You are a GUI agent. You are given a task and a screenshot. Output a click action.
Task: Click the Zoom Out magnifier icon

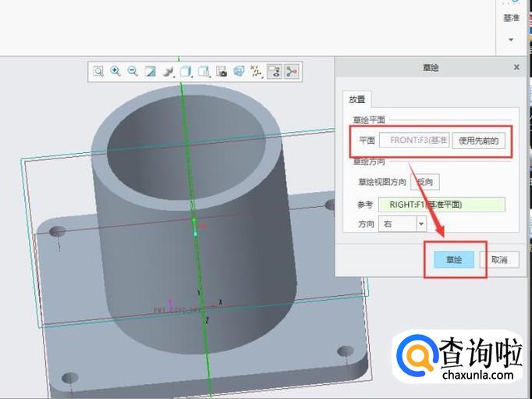(133, 72)
